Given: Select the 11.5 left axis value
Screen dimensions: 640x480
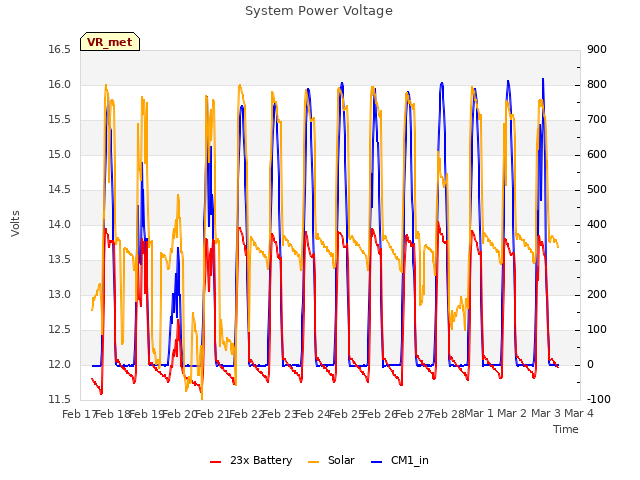Looking at the screenshot, I should pyautogui.click(x=60, y=399).
